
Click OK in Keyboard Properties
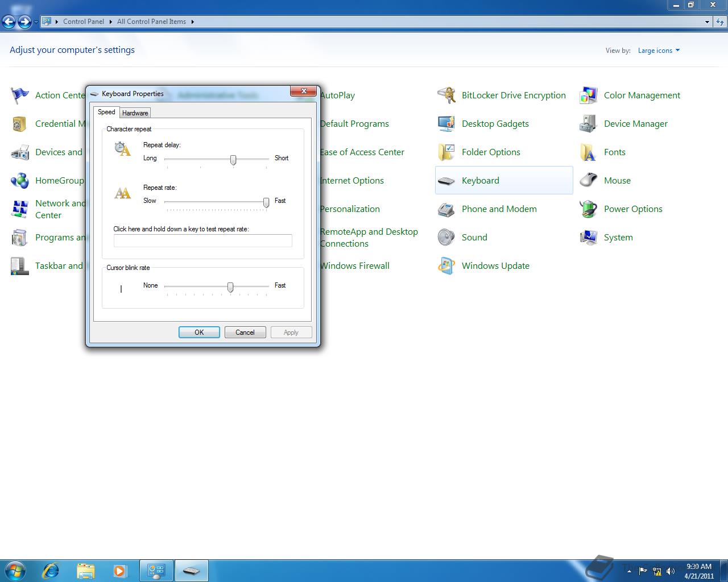point(199,332)
